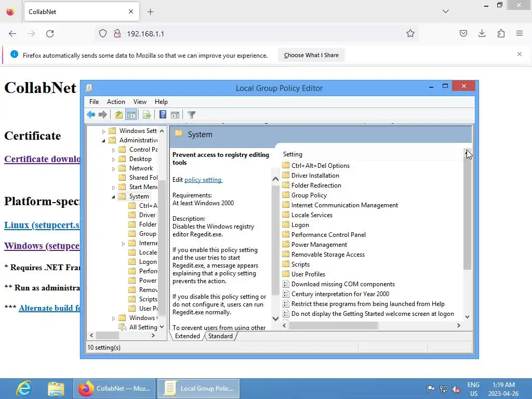Open the List all tabs dropdown arrow
Screen dimensions: 532x399
pyautogui.click(x=445, y=11)
